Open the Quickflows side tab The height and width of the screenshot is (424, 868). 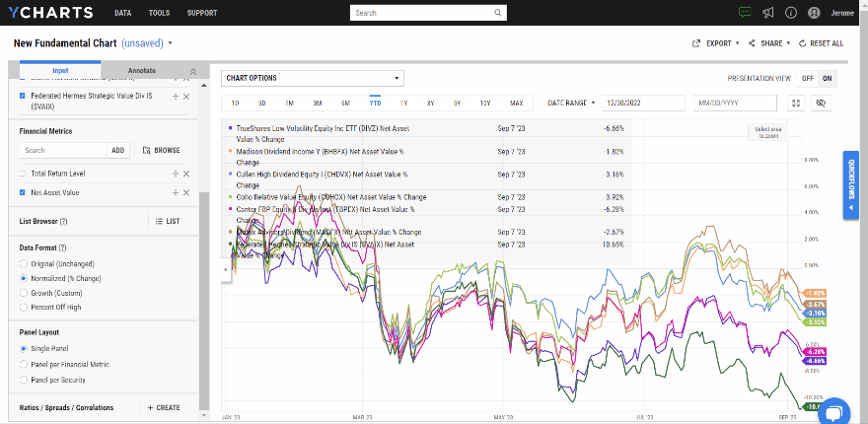tap(851, 184)
